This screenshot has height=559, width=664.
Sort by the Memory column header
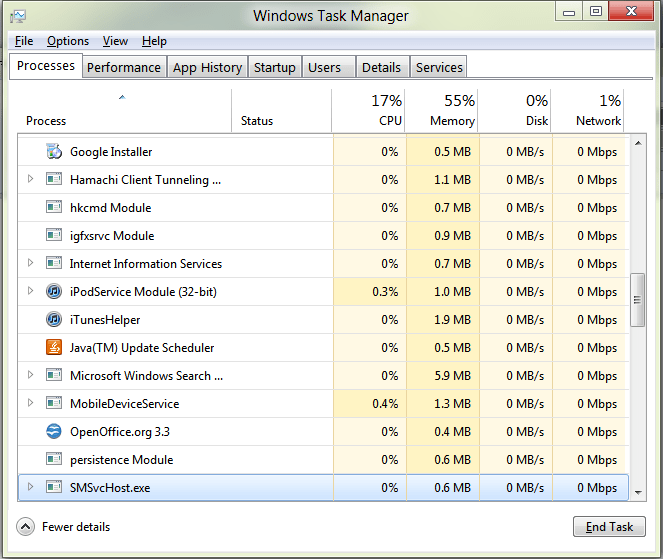click(x=441, y=111)
